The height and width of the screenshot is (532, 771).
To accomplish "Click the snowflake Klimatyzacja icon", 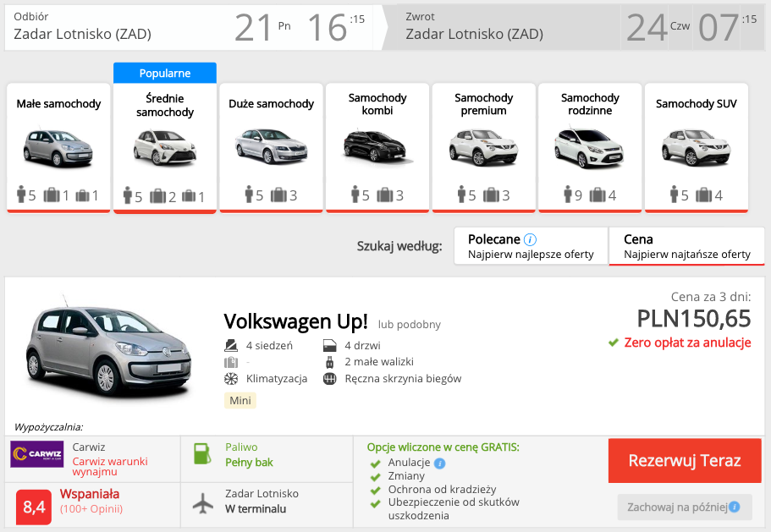I will coord(231,379).
